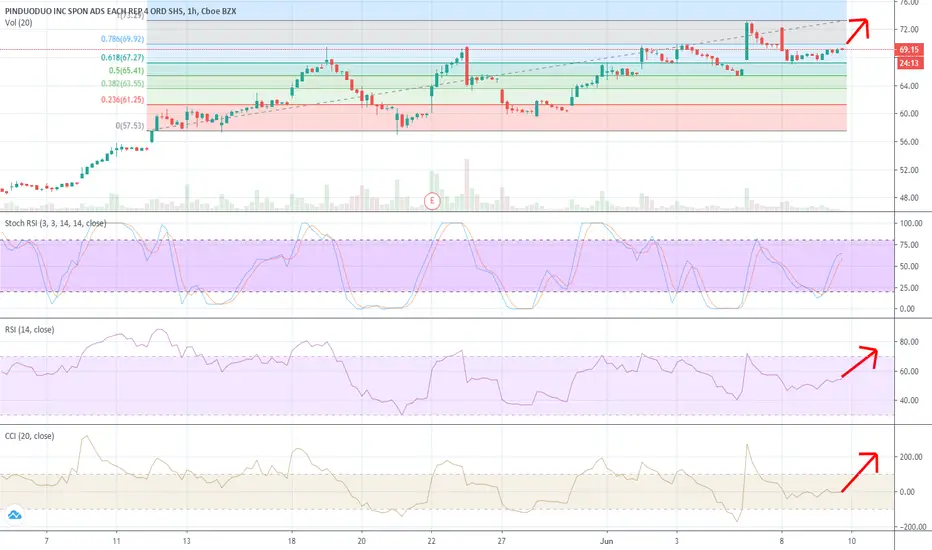Click the 75.00 Stoch RSI axis value
Viewport: 932px width, 550px height.
(x=911, y=245)
